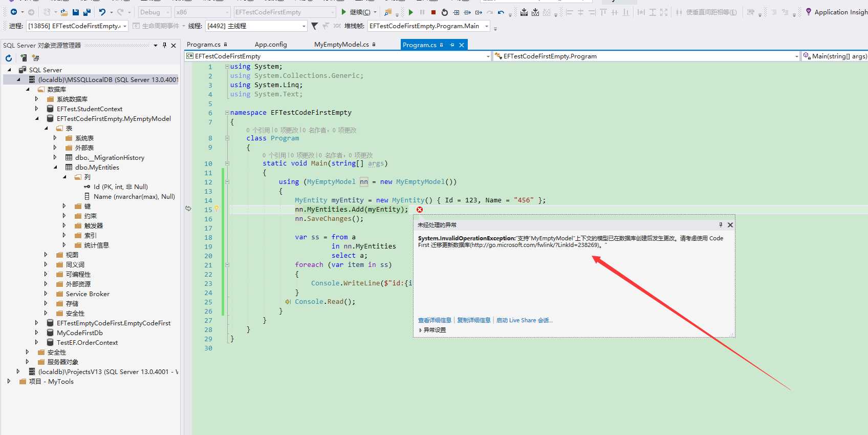This screenshot has height=435, width=868.
Task: Step backward with blue arrow icon
Action: click(x=501, y=12)
